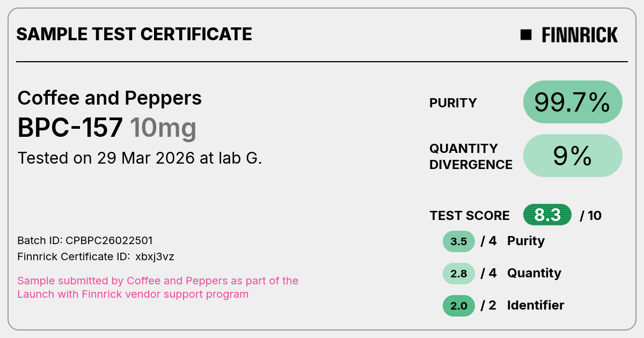Click the 2.8 quantity score pill
Image resolution: width=644 pixels, height=338 pixels.
459,274
